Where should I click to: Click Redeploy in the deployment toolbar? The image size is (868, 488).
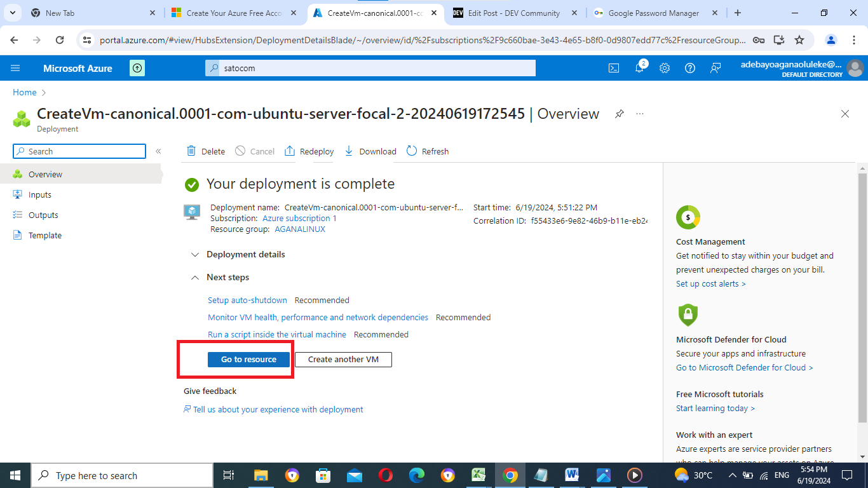(309, 151)
